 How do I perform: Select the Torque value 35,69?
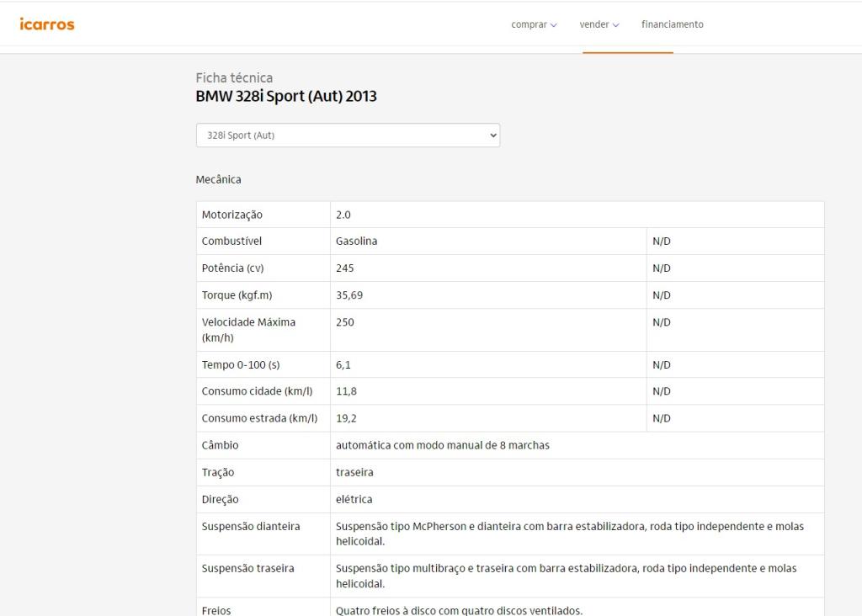pyautogui.click(x=349, y=295)
